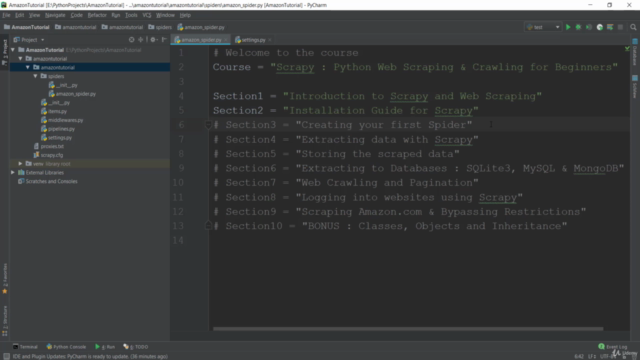This screenshot has height=360, width=640.
Task: Open the Event Log
Action: pyautogui.click(x=613, y=347)
